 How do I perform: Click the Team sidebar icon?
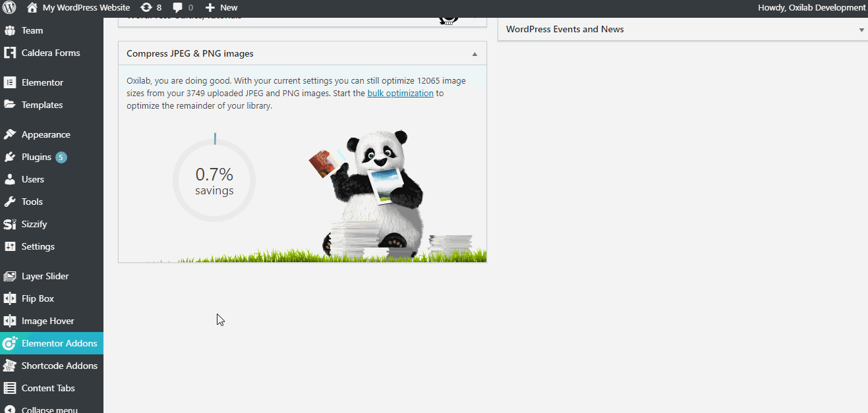click(x=10, y=30)
